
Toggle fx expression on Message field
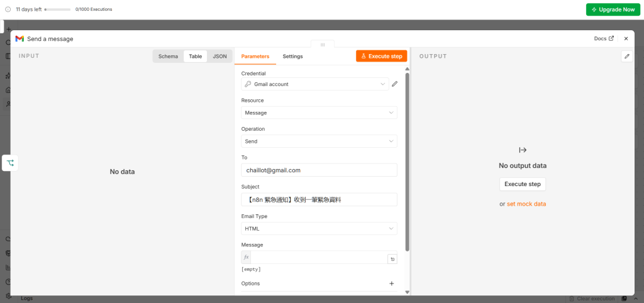(x=246, y=257)
